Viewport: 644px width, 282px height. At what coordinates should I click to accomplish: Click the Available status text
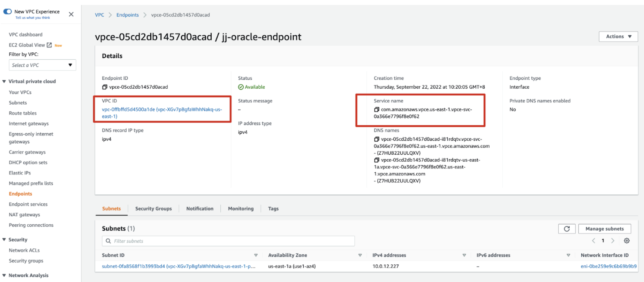pyautogui.click(x=255, y=87)
